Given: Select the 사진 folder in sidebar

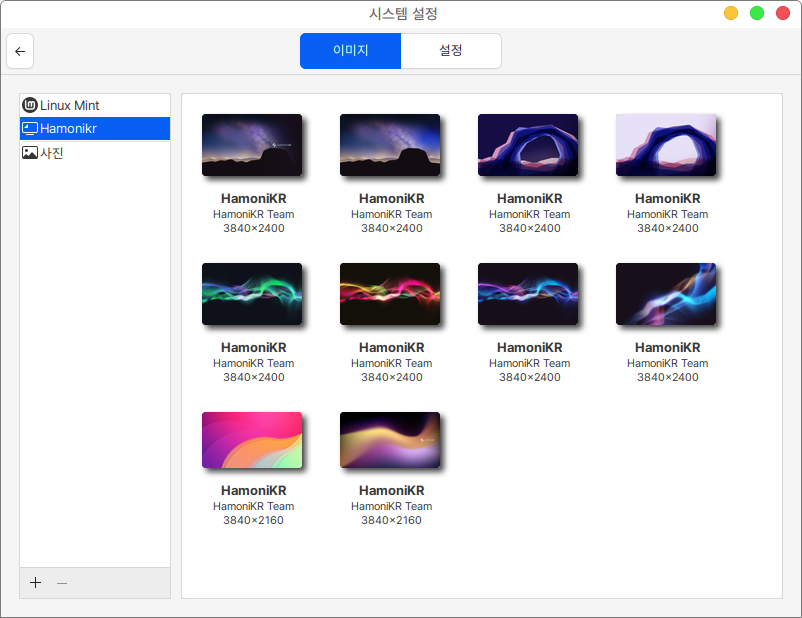Looking at the screenshot, I should 52,153.
